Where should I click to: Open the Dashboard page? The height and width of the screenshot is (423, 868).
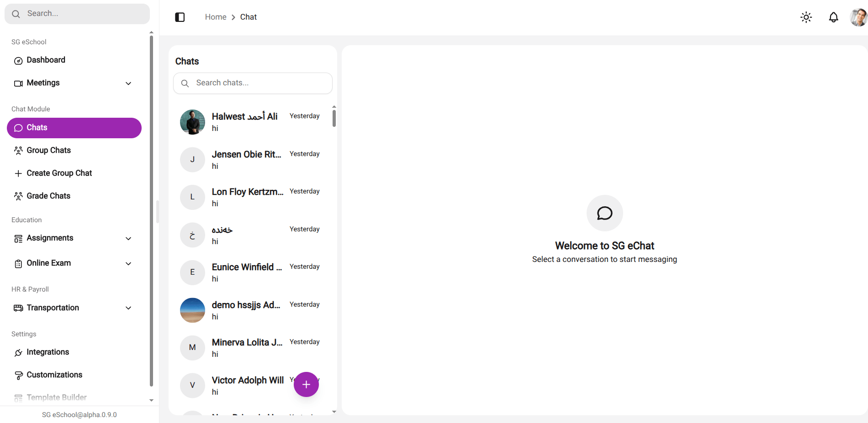pyautogui.click(x=74, y=60)
